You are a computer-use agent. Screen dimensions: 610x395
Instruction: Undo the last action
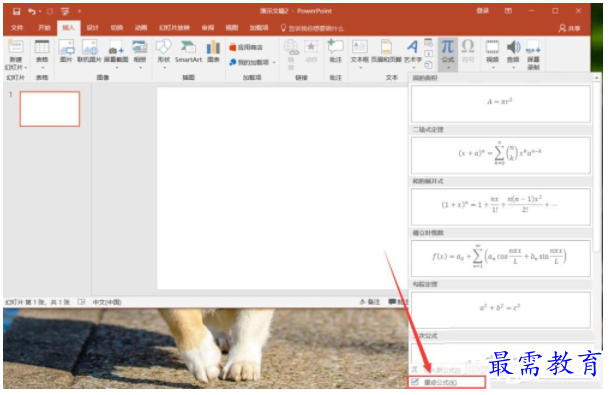tap(32, 11)
